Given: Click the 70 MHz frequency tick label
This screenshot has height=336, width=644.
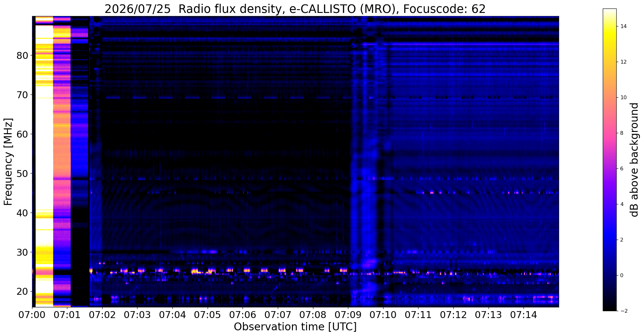Looking at the screenshot, I should click(22, 95).
